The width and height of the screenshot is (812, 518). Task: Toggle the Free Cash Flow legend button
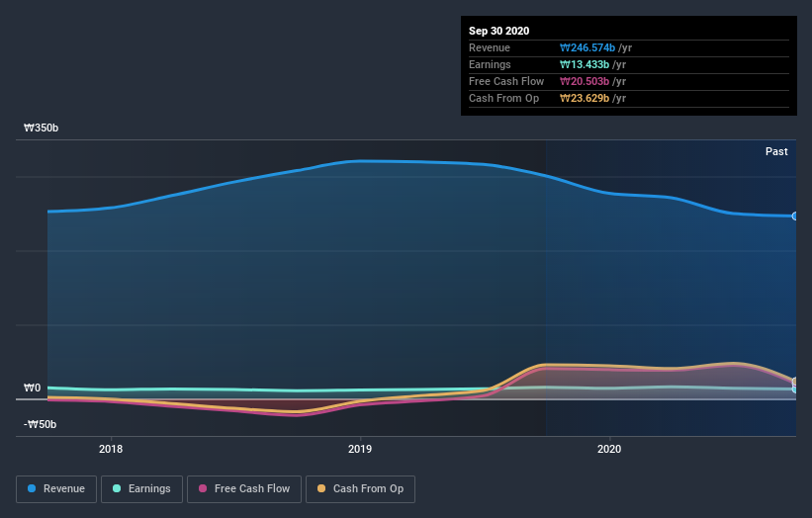pos(244,489)
